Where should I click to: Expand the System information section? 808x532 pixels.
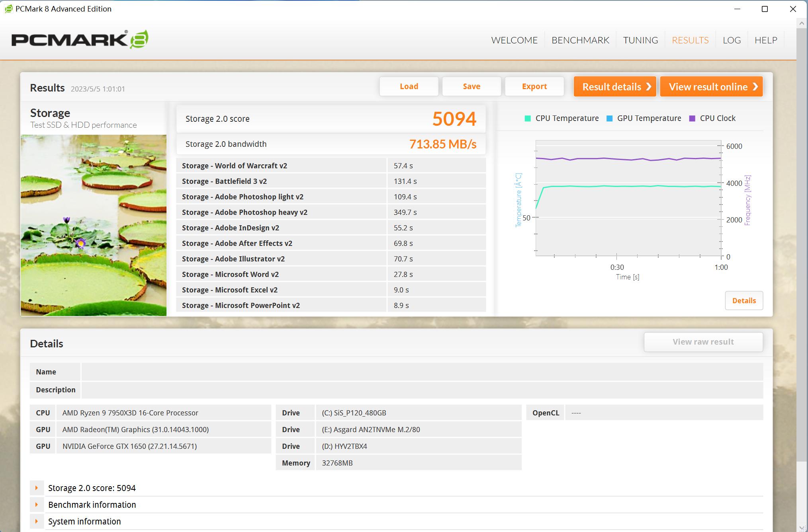tap(37, 521)
